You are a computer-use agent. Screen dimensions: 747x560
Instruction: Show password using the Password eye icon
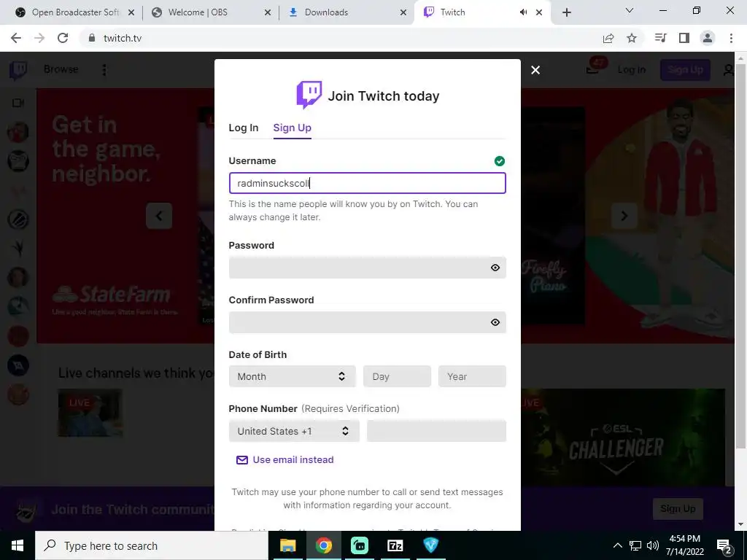click(x=495, y=268)
